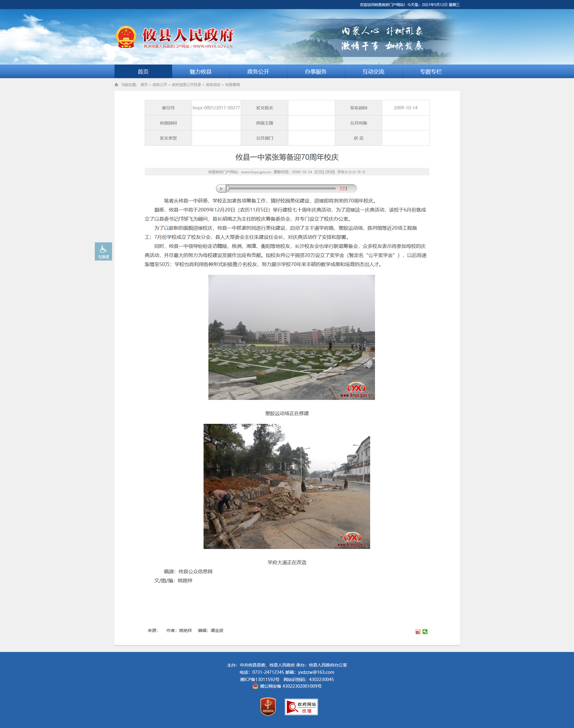
Task: Set font size to 大
Action: 363,172
